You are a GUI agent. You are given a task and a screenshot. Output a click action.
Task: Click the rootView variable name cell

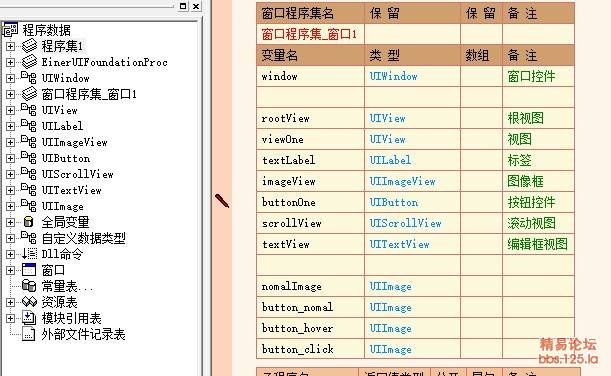tap(311, 118)
